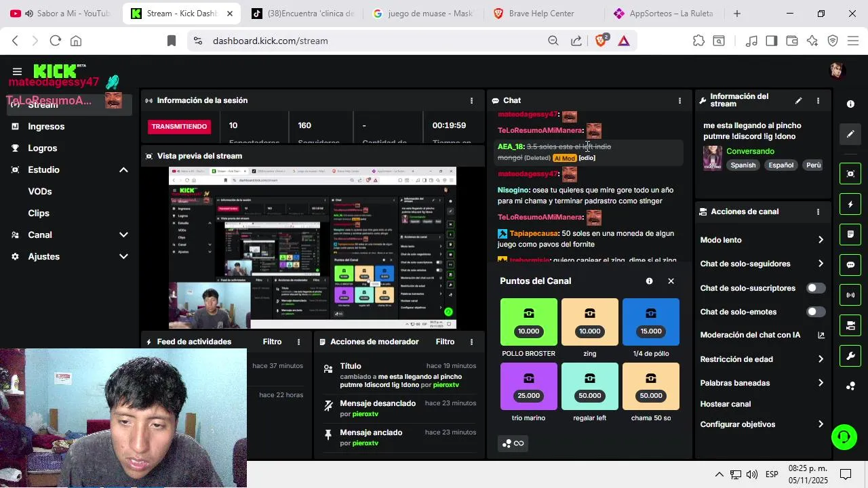Open the green support headset button
Viewport: 868px width, 488px height.
pos(844,436)
